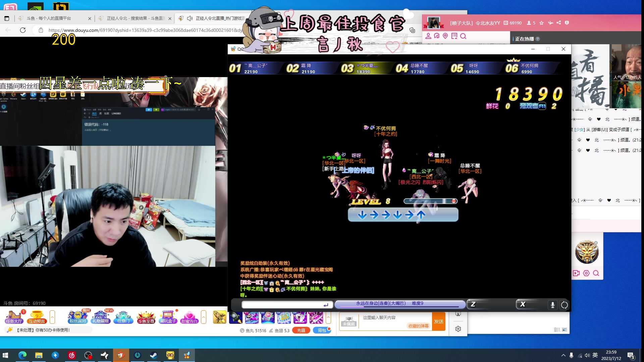Mute the playing tab via speaker icon
The height and width of the screenshot is (362, 644).
[190, 18]
